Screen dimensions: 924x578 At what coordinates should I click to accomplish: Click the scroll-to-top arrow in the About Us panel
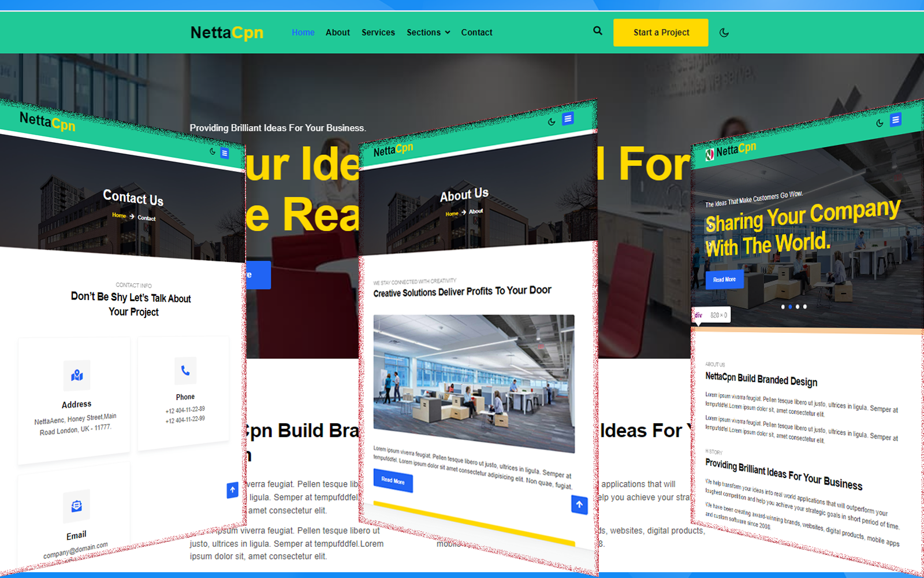579,505
